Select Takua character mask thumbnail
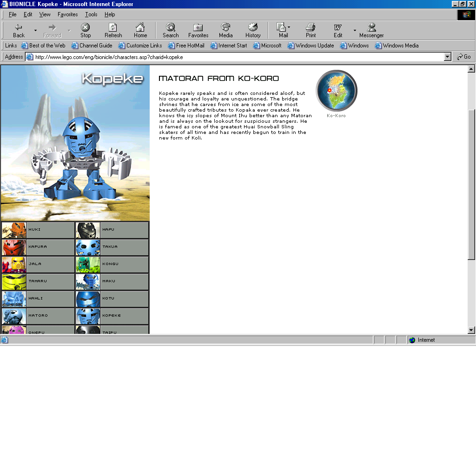This screenshot has width=476, height=465. click(x=88, y=247)
